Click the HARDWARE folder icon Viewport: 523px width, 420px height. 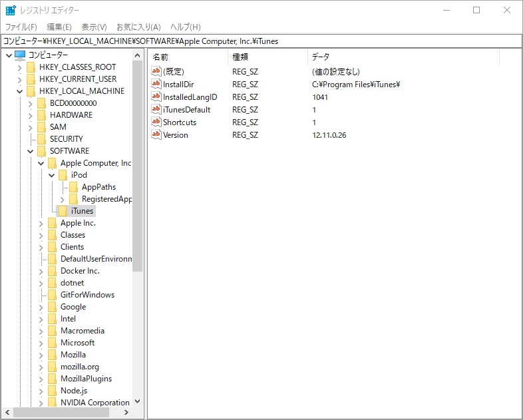pos(42,115)
